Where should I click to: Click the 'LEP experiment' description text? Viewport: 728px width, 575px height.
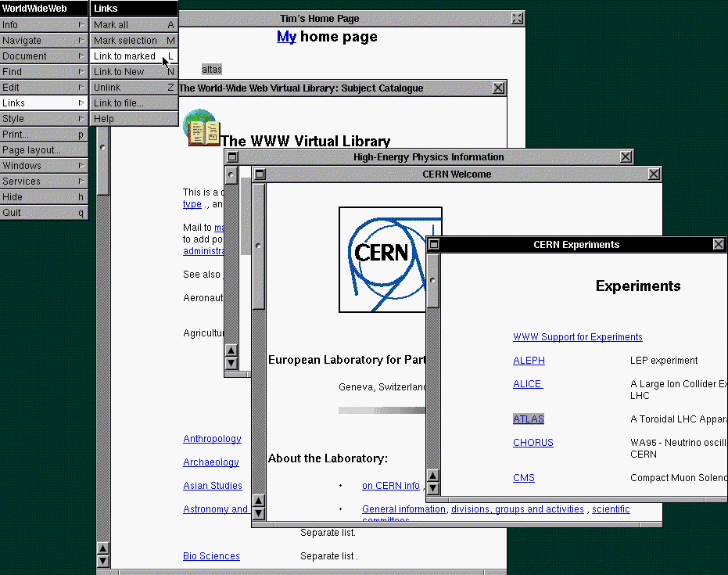(x=664, y=361)
